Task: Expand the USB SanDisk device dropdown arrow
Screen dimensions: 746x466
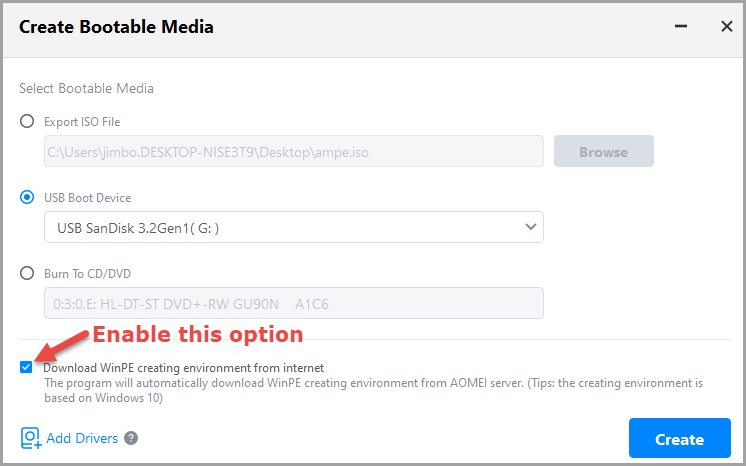Action: tap(530, 227)
